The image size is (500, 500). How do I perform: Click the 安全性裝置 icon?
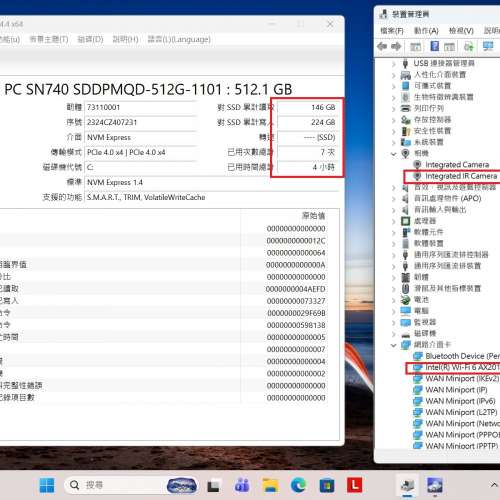pyautogui.click(x=405, y=131)
